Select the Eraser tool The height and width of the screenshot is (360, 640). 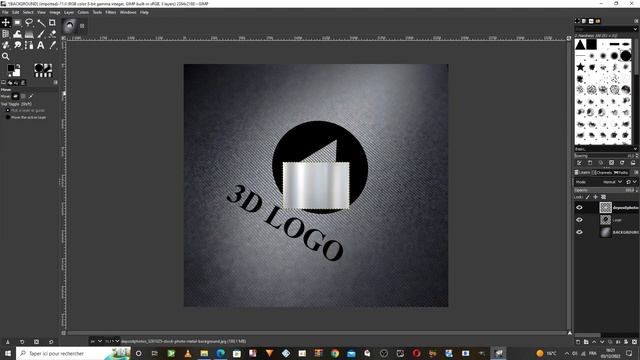(x=52, y=34)
